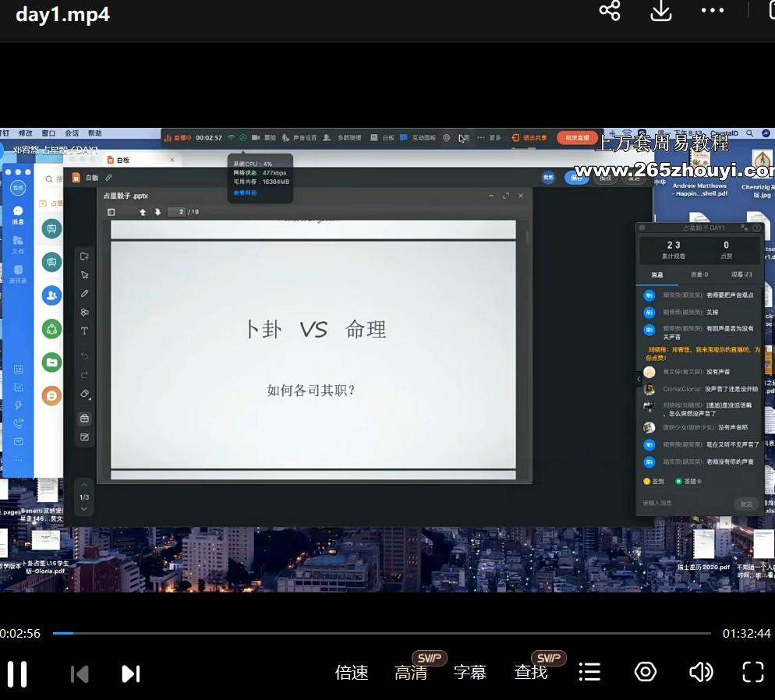Open 声音设置 in the live toolbar
This screenshot has width=775, height=700.
point(300,137)
